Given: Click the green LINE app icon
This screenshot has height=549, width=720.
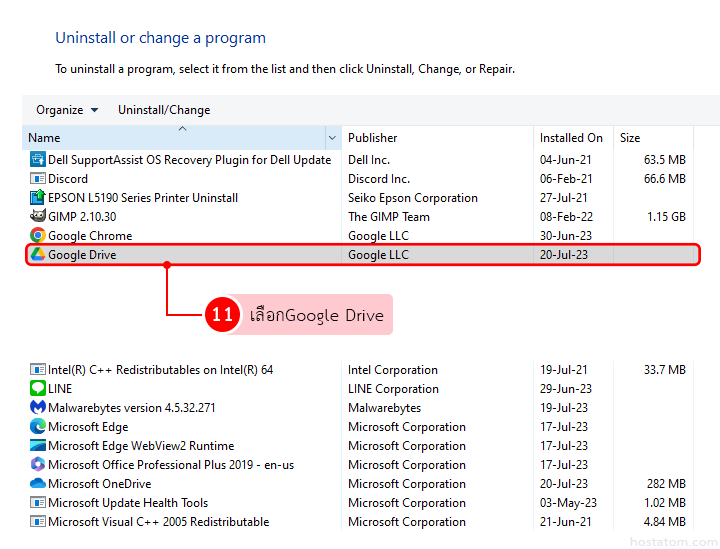Looking at the screenshot, I should (x=38, y=388).
